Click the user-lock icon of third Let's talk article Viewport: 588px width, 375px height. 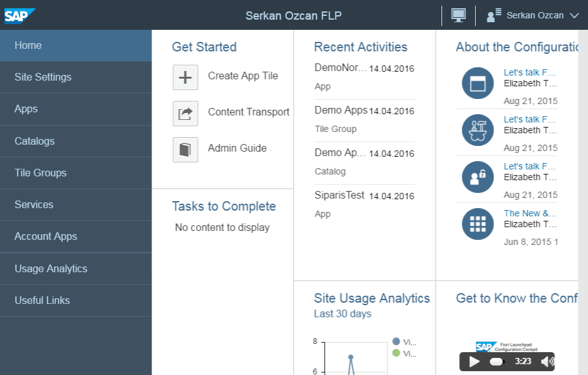point(478,177)
